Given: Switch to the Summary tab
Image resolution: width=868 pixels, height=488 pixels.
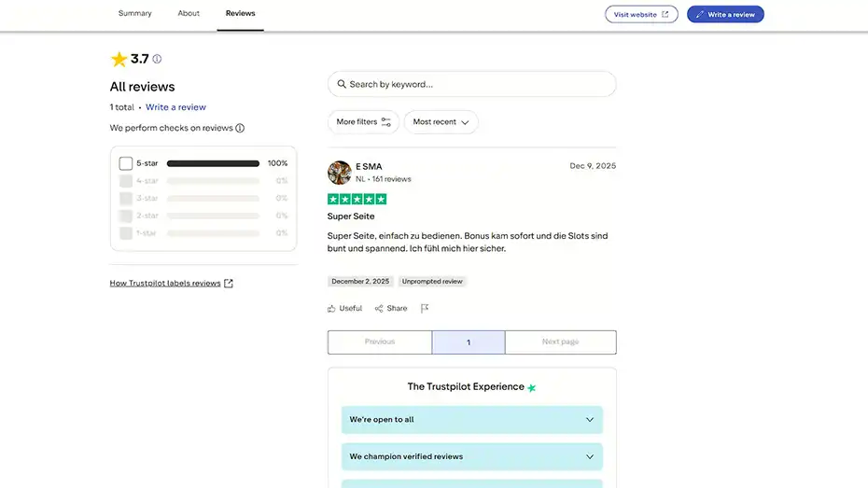Looking at the screenshot, I should tap(135, 13).
